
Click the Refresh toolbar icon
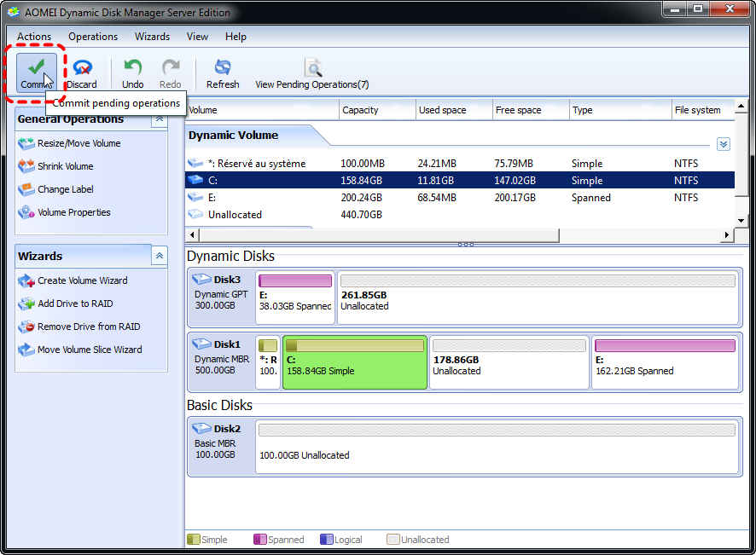(223, 68)
